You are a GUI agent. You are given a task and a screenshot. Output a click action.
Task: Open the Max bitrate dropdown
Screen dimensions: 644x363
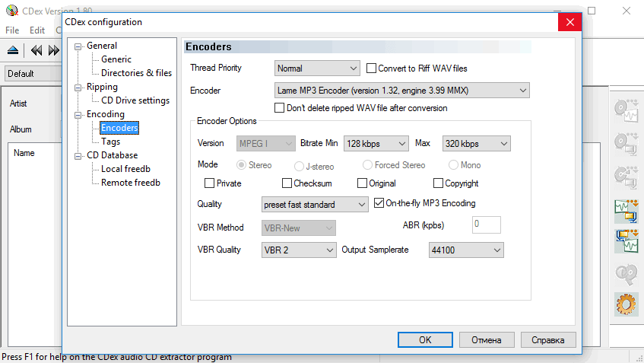(x=477, y=144)
